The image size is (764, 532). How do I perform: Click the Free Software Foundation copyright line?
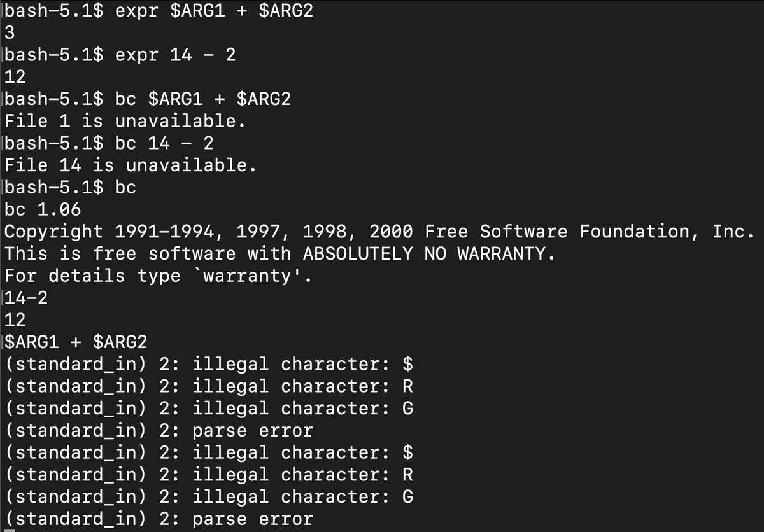pos(379,232)
